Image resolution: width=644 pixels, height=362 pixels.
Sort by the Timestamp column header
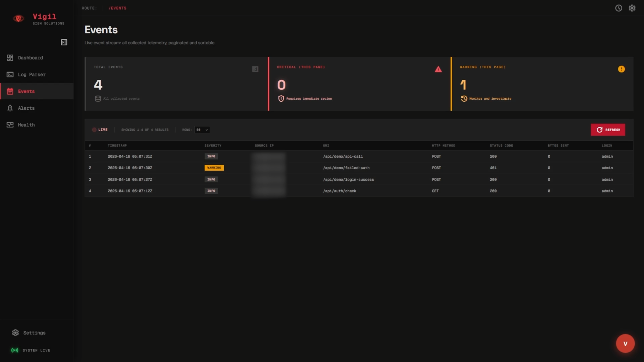click(117, 146)
